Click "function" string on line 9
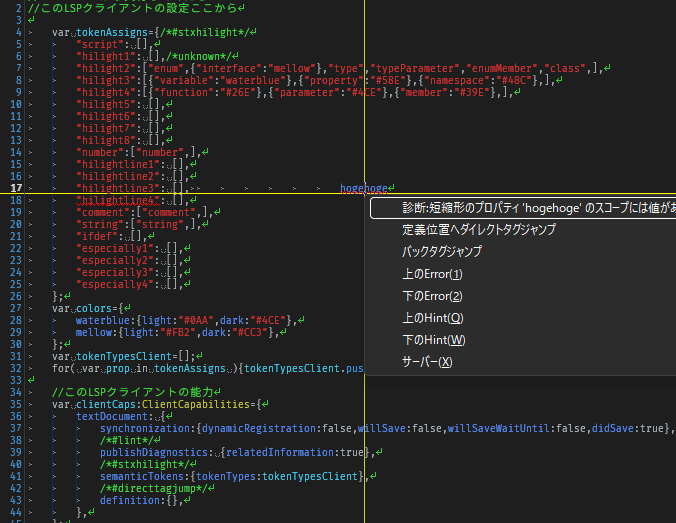The height and width of the screenshot is (523, 676). tap(184, 93)
